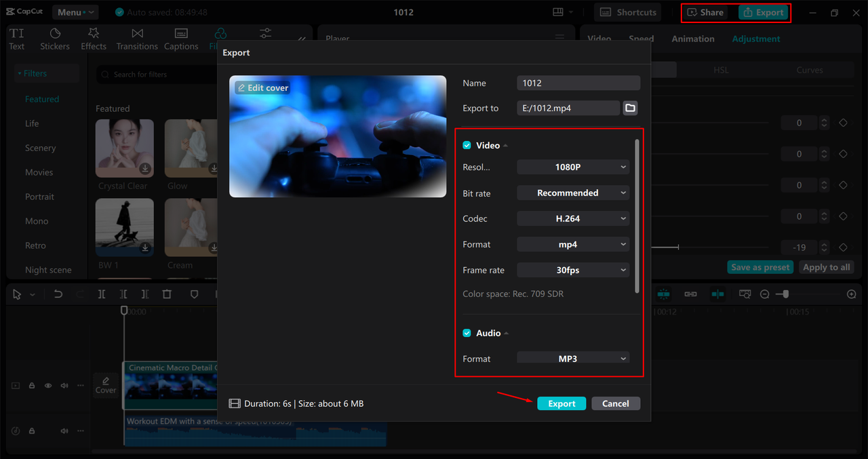
Task: Click the timeline zoom slider handle
Action: click(785, 294)
